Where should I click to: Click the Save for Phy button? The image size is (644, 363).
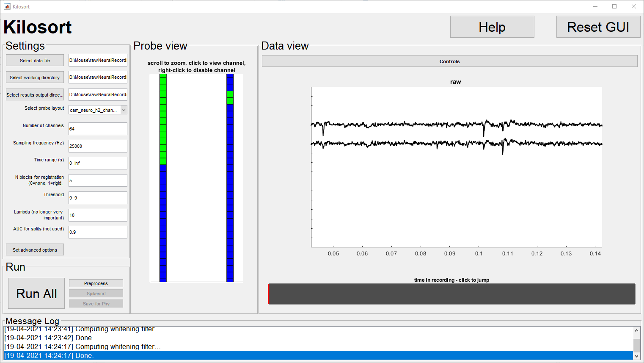coord(96,303)
